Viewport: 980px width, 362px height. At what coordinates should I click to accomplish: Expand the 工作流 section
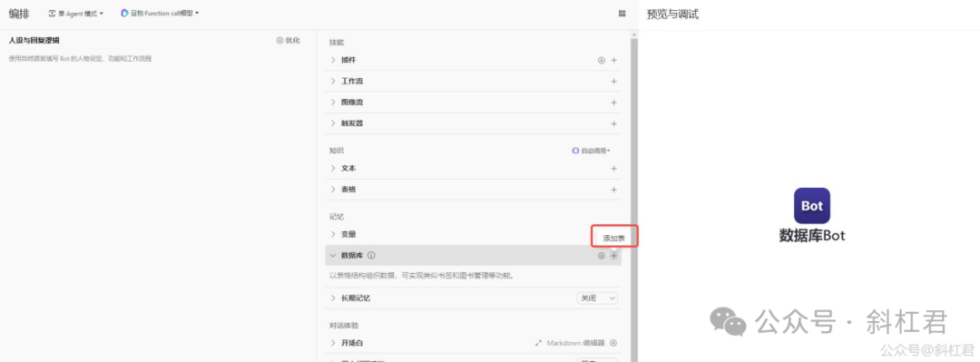point(333,82)
